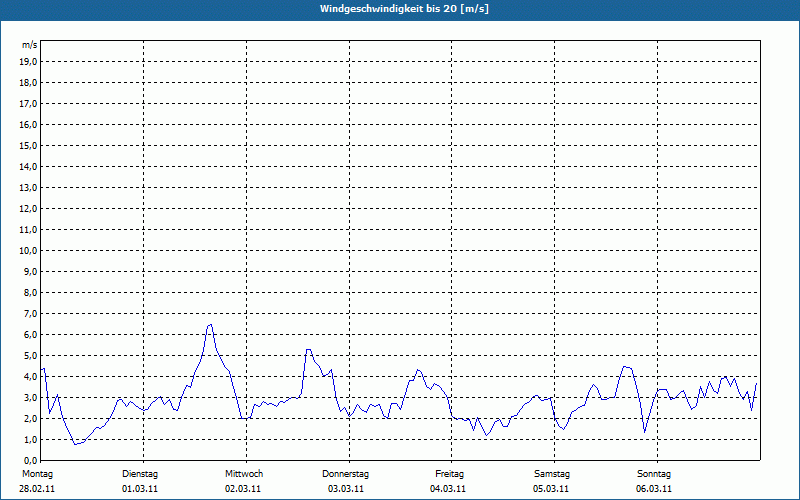This screenshot has height=500, width=800.
Task: Select the 2,0 y-axis value
Action: [x=31, y=418]
